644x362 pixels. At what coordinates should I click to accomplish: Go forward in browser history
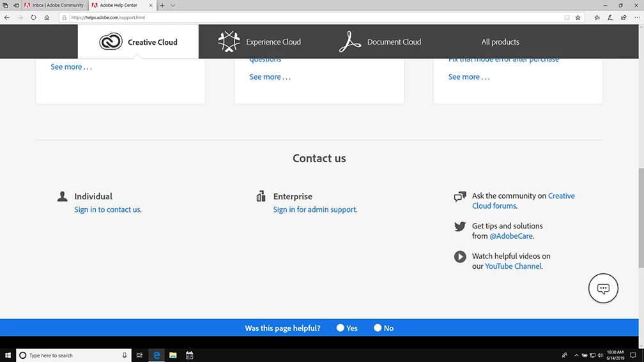[x=20, y=18]
